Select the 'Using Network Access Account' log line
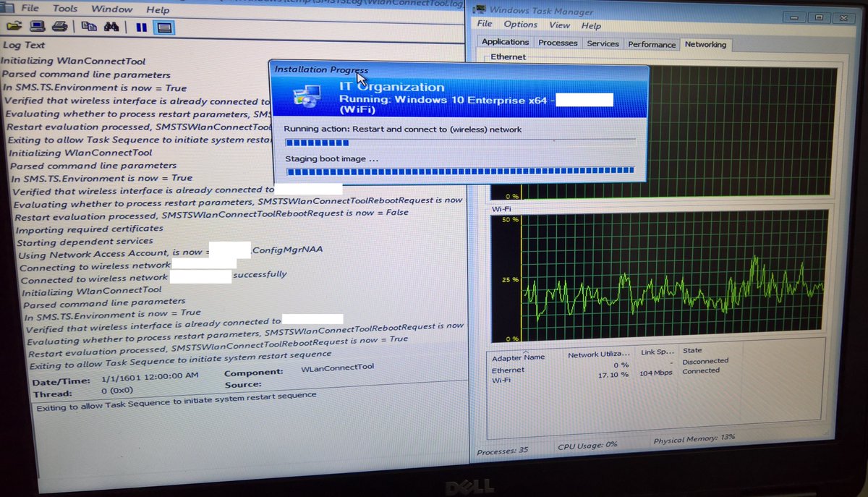This screenshot has height=497, width=868. point(171,253)
